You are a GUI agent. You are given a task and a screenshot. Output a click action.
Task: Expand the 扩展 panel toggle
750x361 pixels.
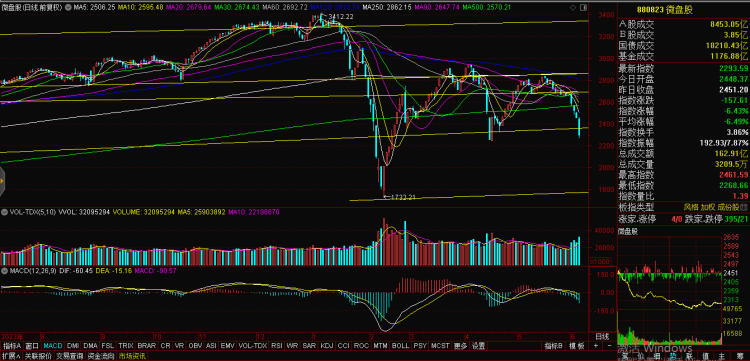11,355
